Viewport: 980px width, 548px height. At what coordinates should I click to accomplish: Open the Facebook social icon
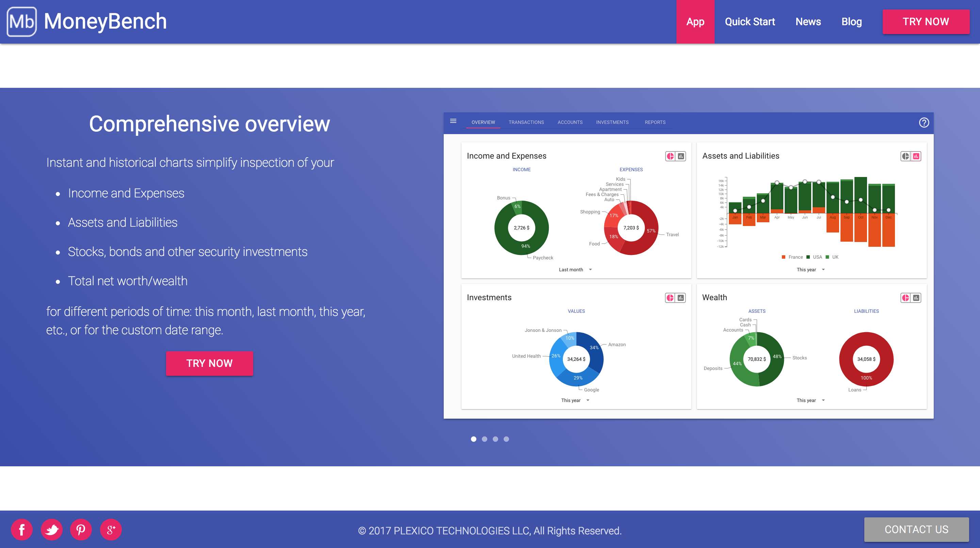click(x=22, y=529)
